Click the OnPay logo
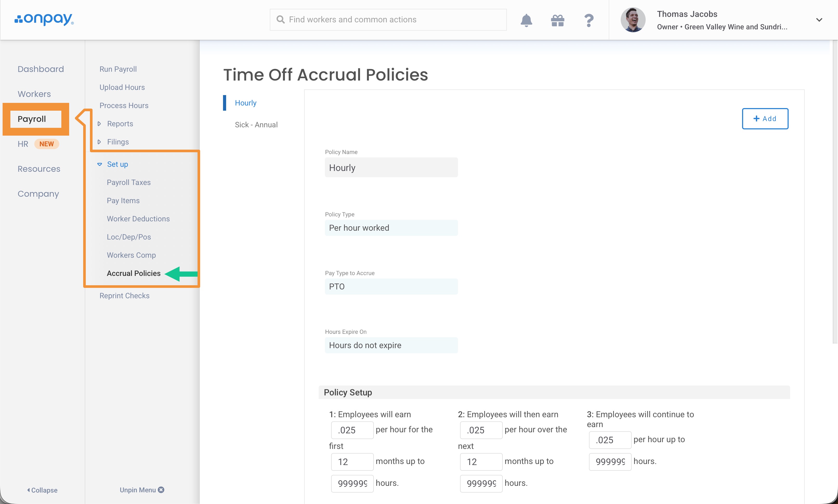The height and width of the screenshot is (504, 838). pos(44,19)
